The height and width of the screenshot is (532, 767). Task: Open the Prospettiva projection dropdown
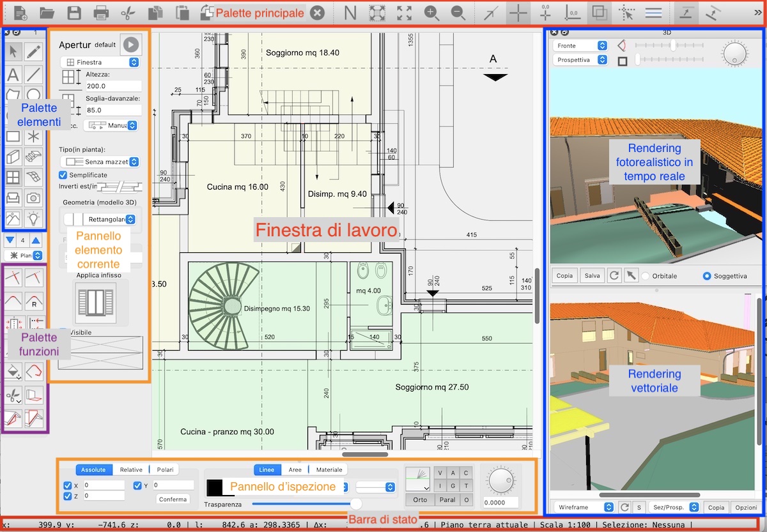[578, 59]
